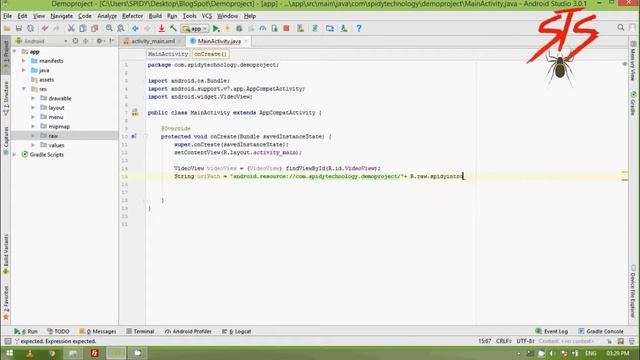Viewport: 640px width, 360px height.
Task: Open Project Structure icon
Action: (330, 28)
